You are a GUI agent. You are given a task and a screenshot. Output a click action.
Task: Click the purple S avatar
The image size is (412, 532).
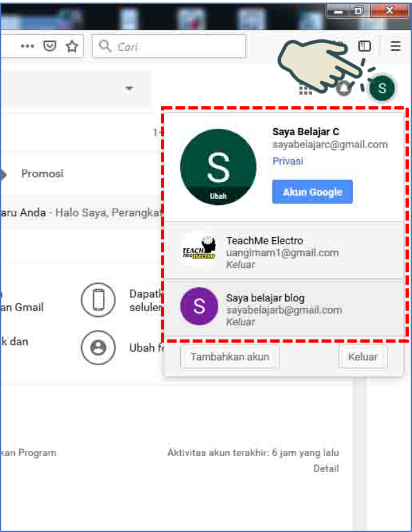coord(199,306)
